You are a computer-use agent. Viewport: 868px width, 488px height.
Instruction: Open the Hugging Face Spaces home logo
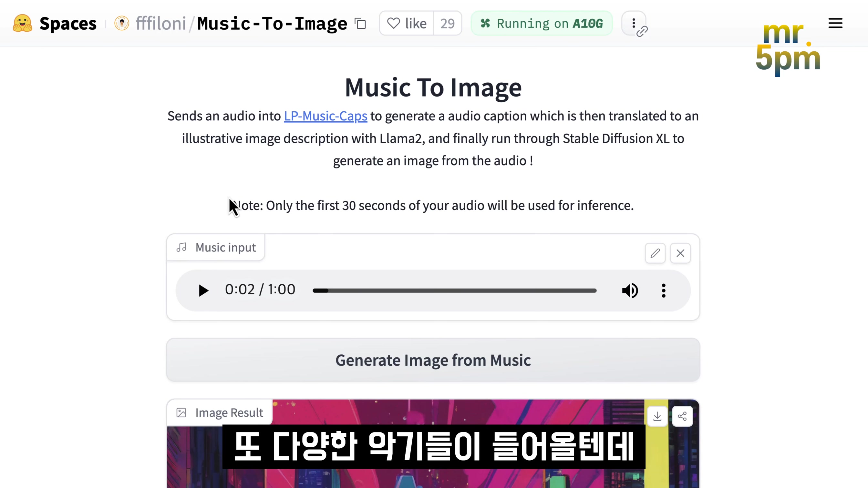pos(22,23)
